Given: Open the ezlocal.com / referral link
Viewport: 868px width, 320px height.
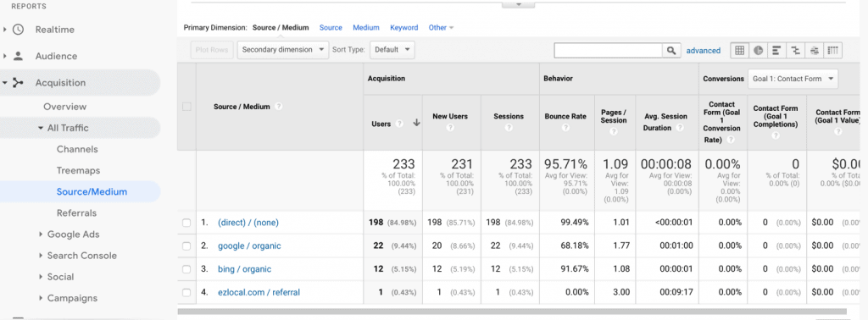Looking at the screenshot, I should [x=259, y=292].
